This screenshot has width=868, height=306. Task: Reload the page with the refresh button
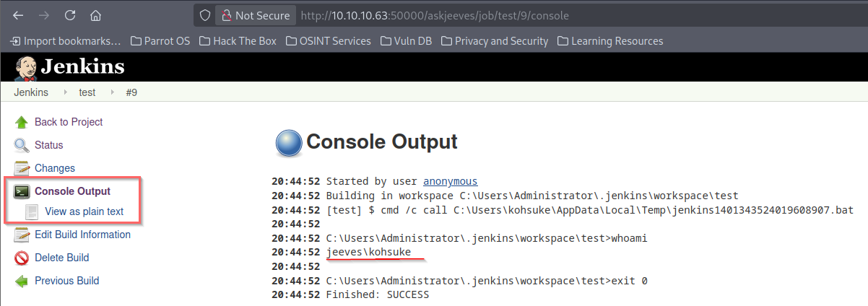pyautogui.click(x=70, y=15)
